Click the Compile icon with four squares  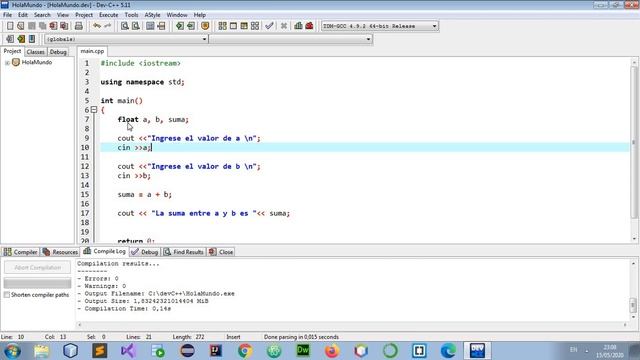[222, 26]
